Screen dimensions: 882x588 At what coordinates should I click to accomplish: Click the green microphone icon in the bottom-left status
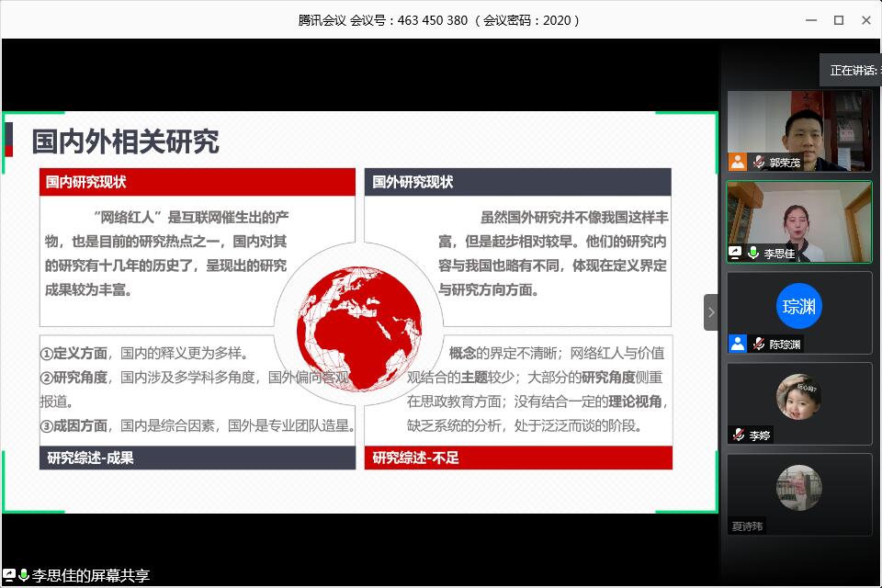(24, 575)
